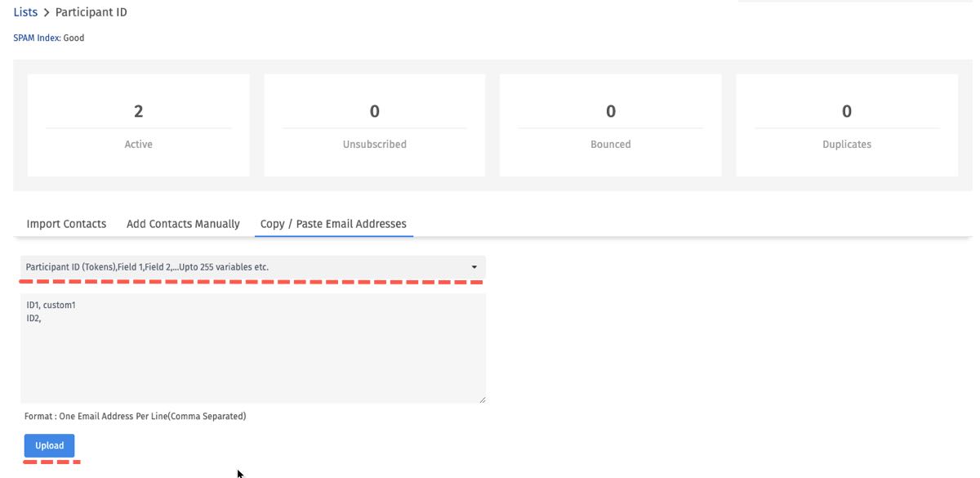Switch to the Import Contacts tab
This screenshot has height=478, width=980.
tap(66, 224)
